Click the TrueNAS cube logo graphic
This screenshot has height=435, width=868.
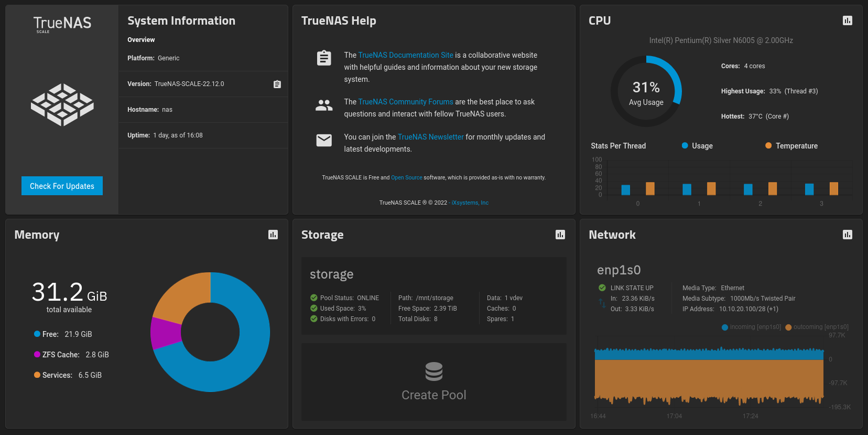(x=62, y=104)
